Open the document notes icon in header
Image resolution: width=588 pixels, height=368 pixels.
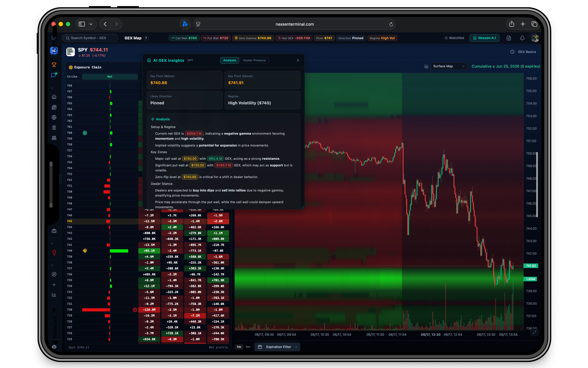(509, 38)
